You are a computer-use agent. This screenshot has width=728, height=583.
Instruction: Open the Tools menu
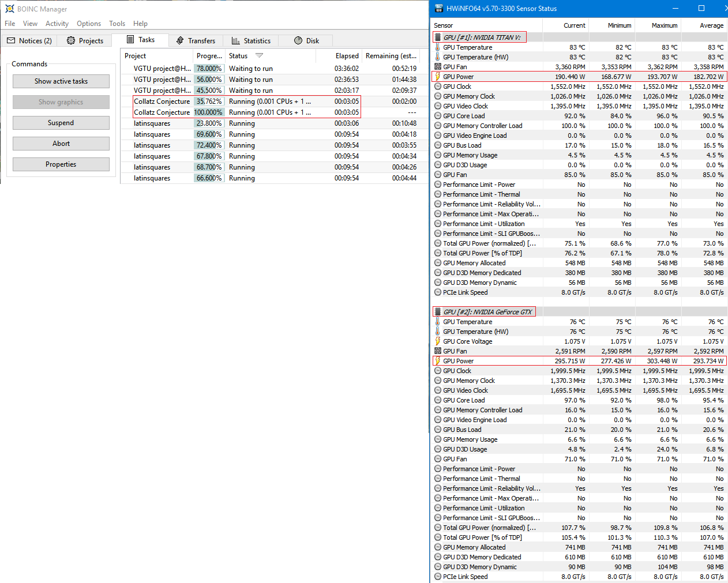coord(117,24)
